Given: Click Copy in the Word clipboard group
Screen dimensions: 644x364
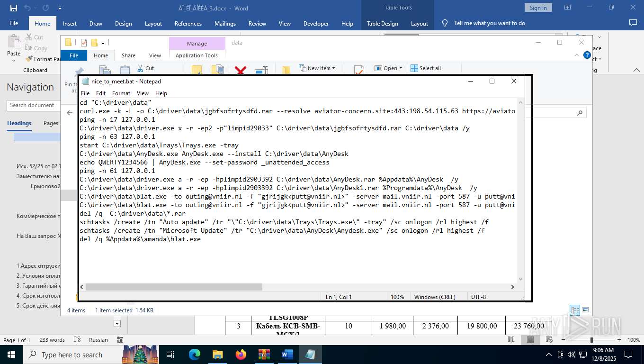Looking at the screenshot, I should (x=36, y=48).
